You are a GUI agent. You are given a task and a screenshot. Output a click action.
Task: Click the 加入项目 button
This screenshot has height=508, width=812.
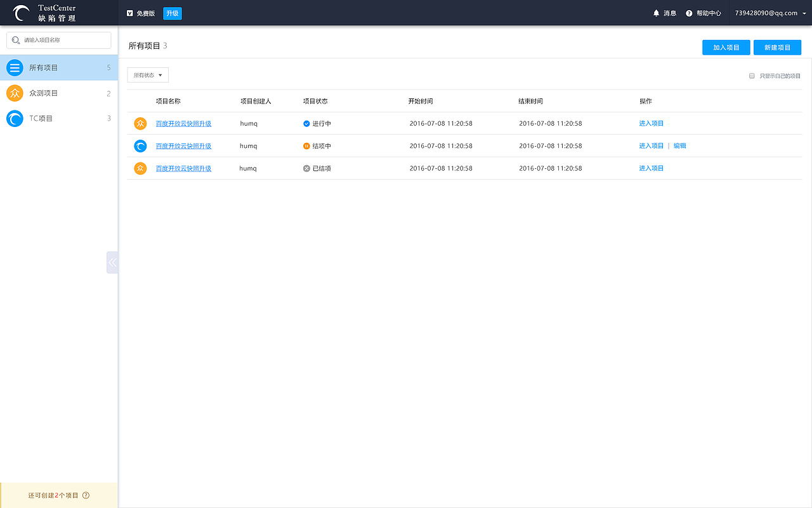[x=726, y=48]
